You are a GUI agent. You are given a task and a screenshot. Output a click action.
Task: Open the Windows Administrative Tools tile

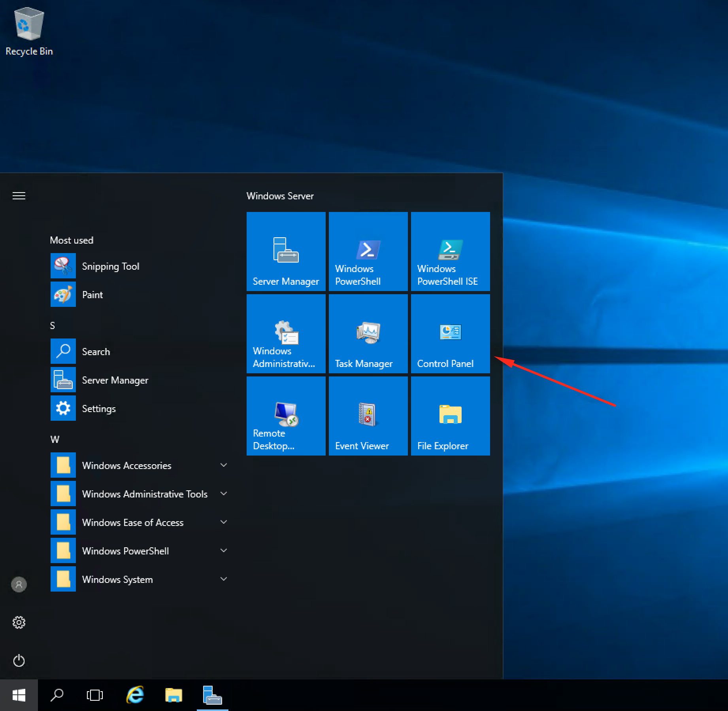tap(286, 333)
